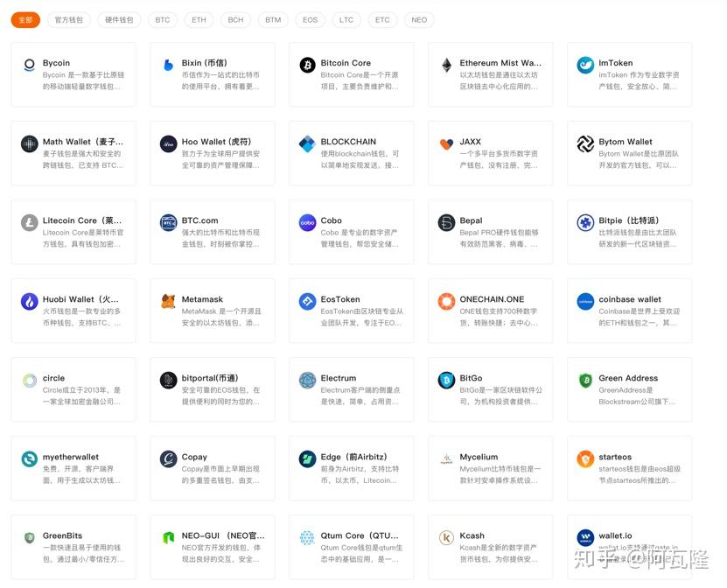The width and height of the screenshot is (727, 588).
Task: Show only LTC wallets
Action: pyautogui.click(x=346, y=20)
